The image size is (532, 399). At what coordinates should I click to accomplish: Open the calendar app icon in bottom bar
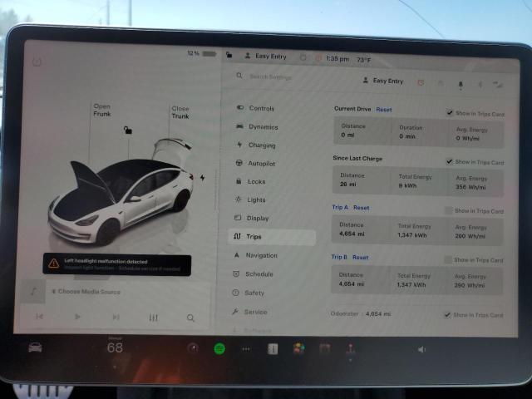click(x=325, y=348)
